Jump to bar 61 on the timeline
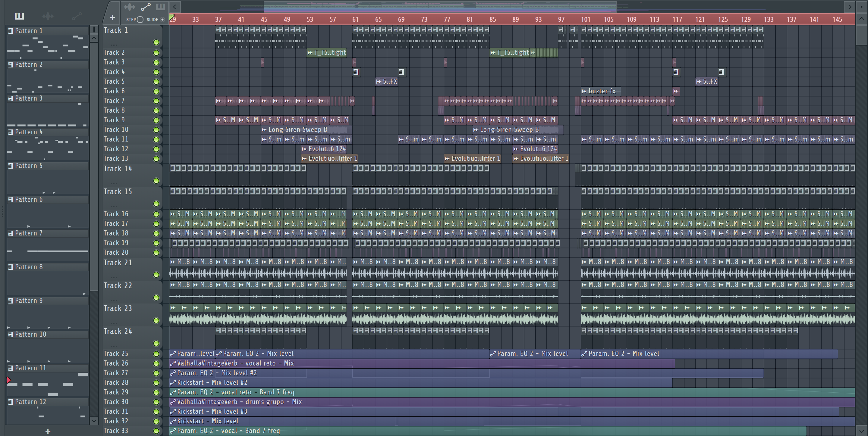 355,20
